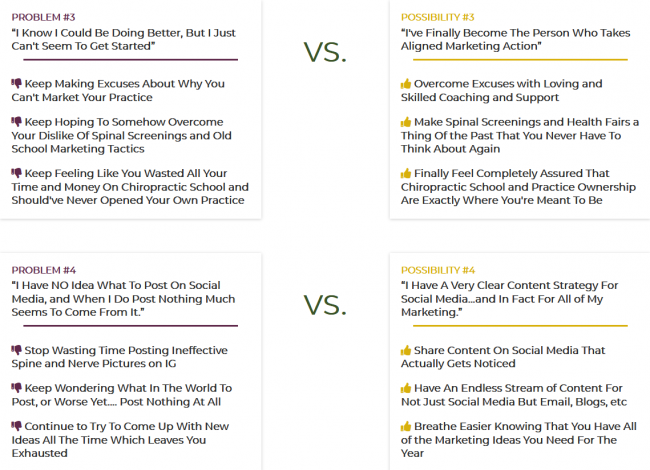The width and height of the screenshot is (650, 470).
Task: Click thumbs-down icon beside 'Keep Wondering What In The World'
Action: click(x=16, y=388)
